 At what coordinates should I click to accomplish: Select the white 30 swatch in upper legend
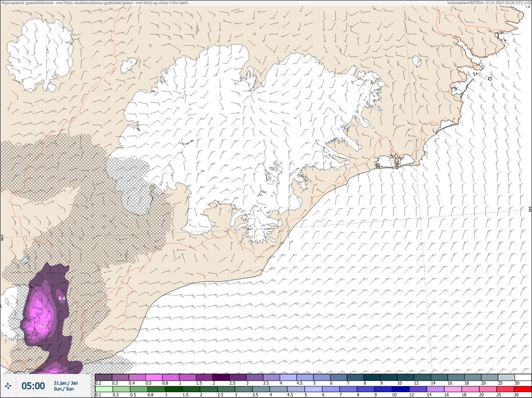(x=523, y=377)
